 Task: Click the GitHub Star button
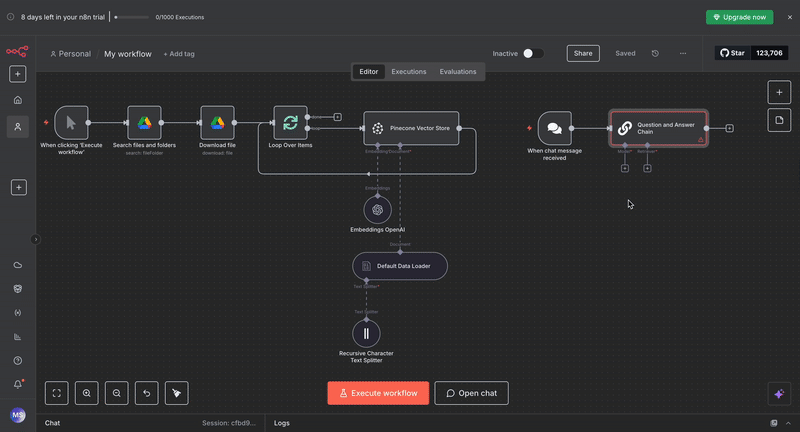tap(733, 53)
